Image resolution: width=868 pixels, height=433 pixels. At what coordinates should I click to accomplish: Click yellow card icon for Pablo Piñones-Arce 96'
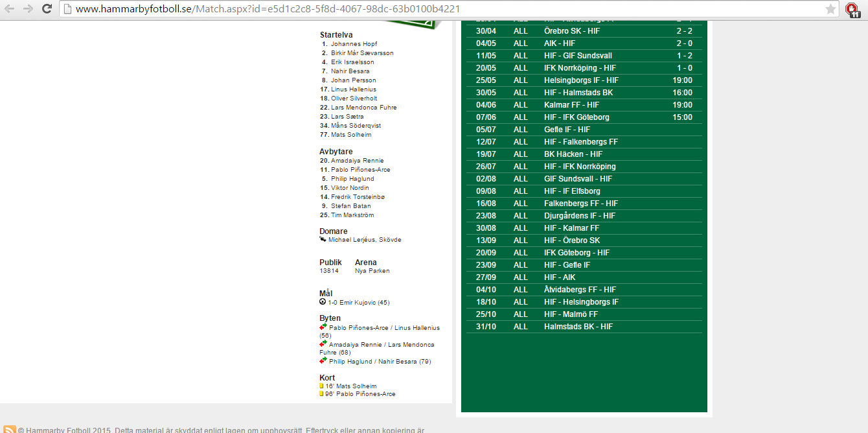point(321,394)
